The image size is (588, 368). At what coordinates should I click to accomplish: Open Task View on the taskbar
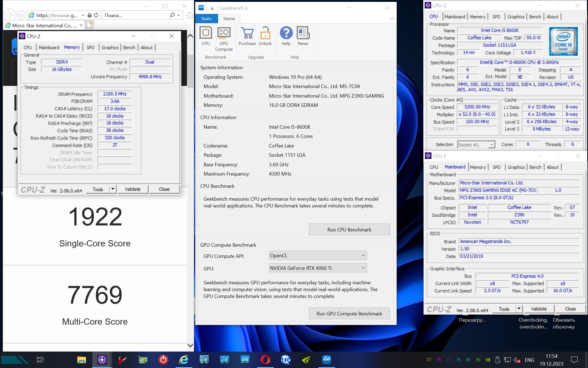tap(40, 360)
